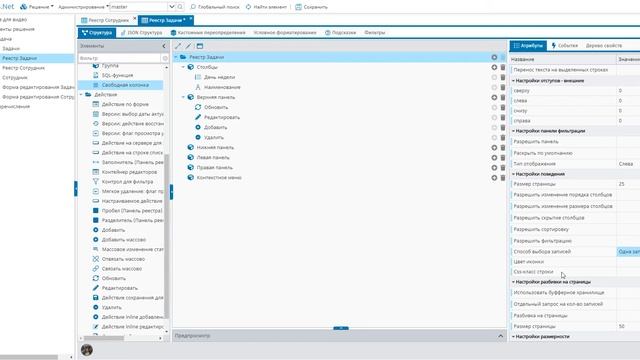Screen dimensions: 640x360
Task: Click the user avatar at bottom
Action: (x=87, y=350)
